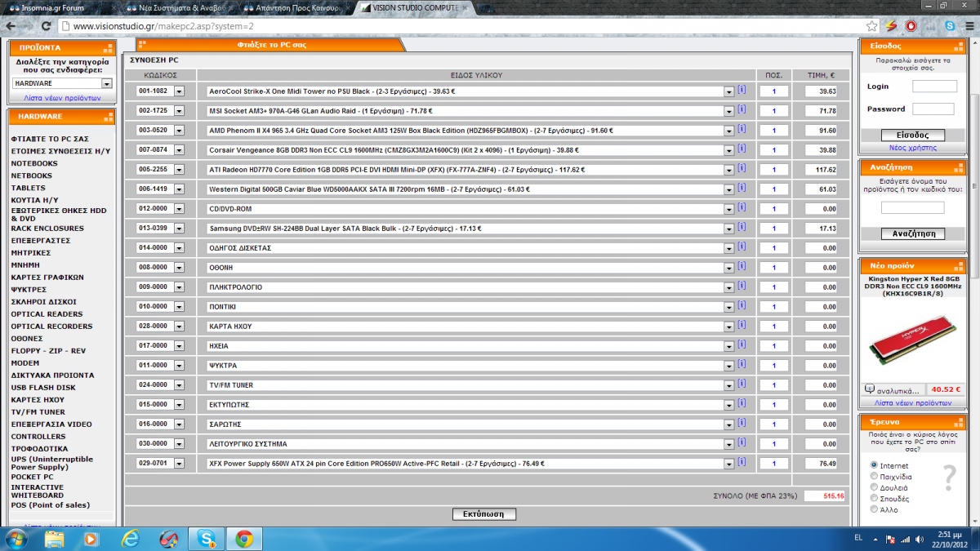
Task: Open the Chrome menu icon
Action: click(969, 26)
